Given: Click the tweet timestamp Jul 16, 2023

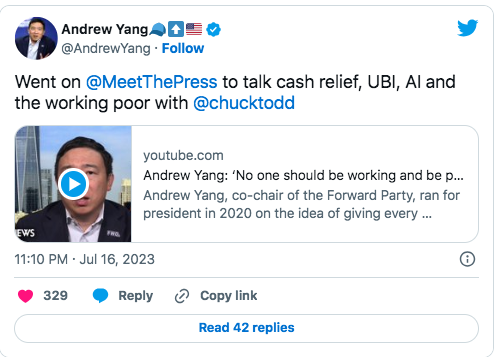Looking at the screenshot, I should [x=85, y=259].
